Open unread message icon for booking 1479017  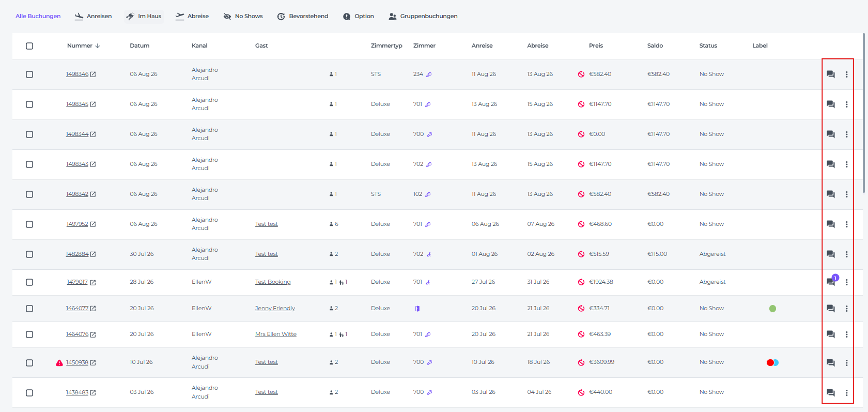[x=831, y=281]
